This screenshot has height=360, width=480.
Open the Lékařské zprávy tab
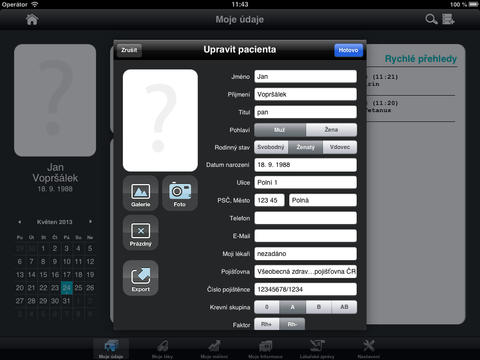pyautogui.click(x=317, y=349)
